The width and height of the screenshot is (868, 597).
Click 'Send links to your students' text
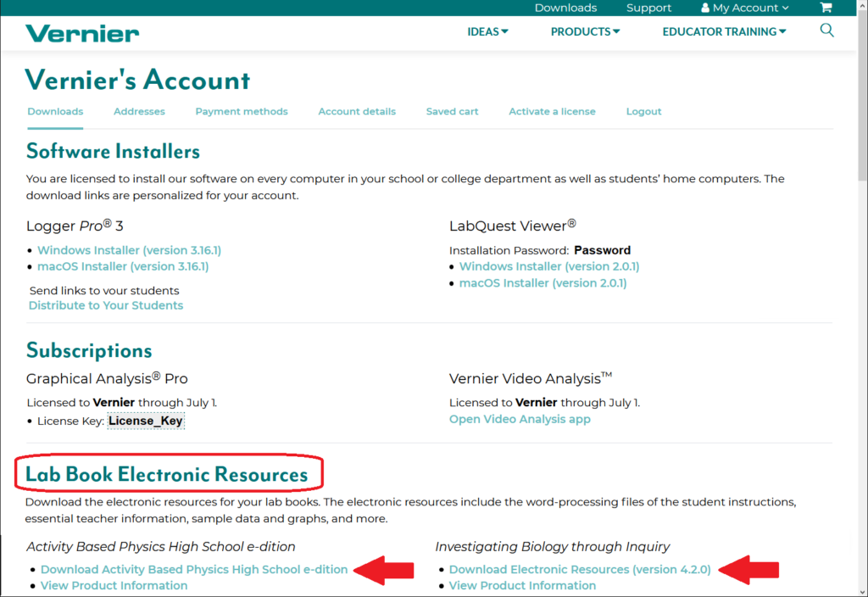(x=104, y=291)
